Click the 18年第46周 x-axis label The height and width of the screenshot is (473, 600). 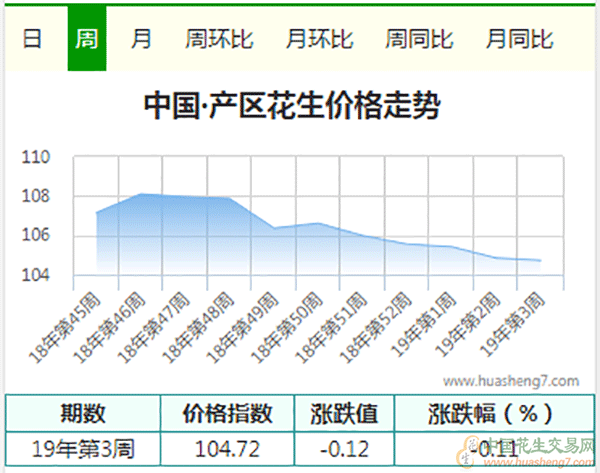122,319
